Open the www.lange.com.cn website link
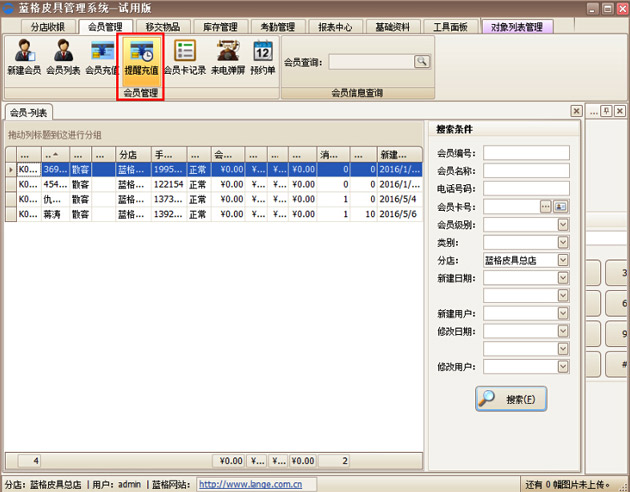This screenshot has width=630, height=492. pos(251,485)
